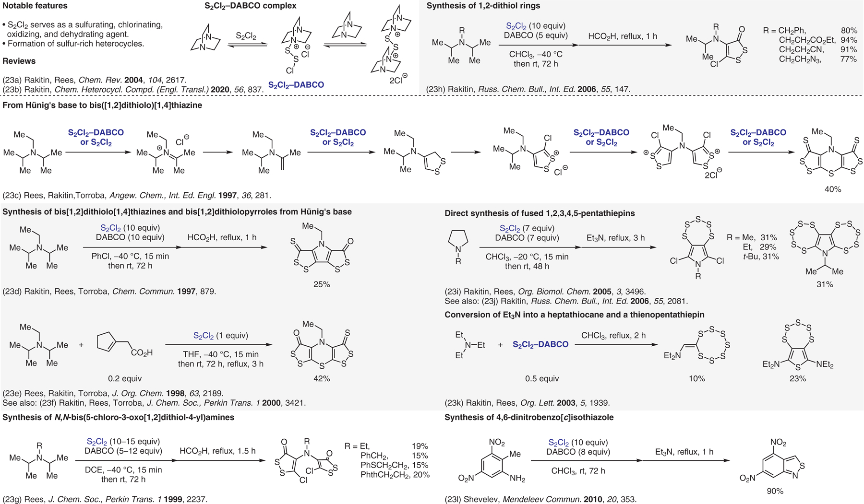This screenshot has height=504, width=864.
Task: Click 'S2Cl2 (1 equiv)' reagent above the THF conditions
Action: tap(221, 336)
